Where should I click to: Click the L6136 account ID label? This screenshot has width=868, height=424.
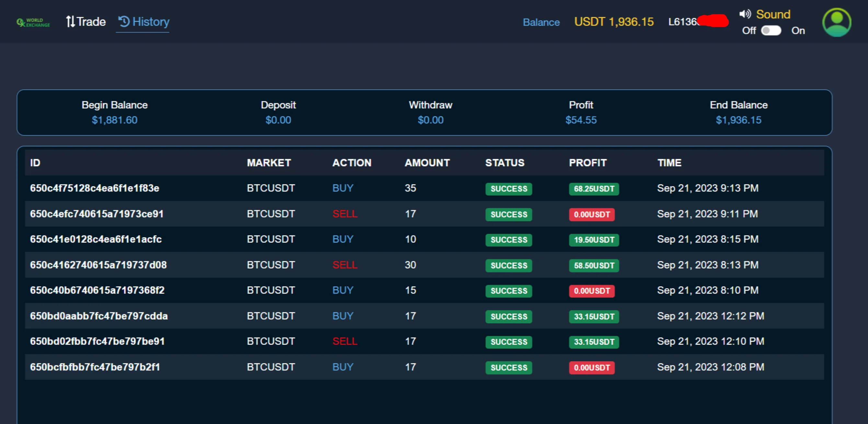click(x=683, y=22)
